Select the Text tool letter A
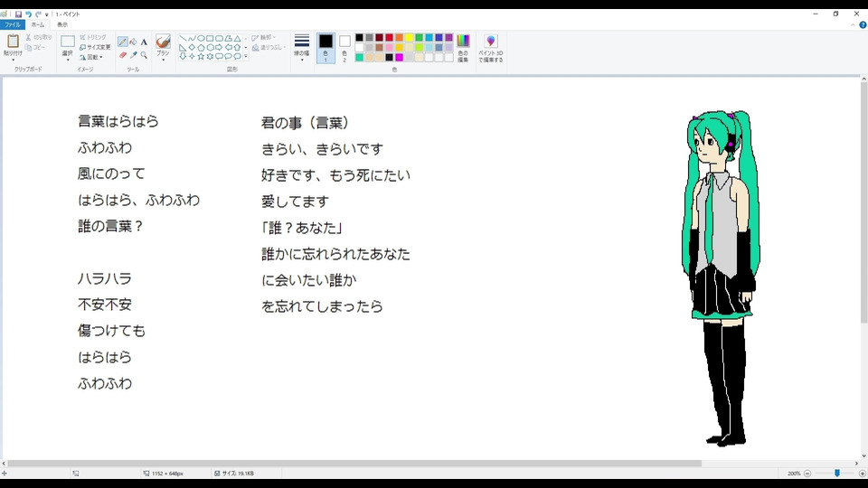 (144, 42)
